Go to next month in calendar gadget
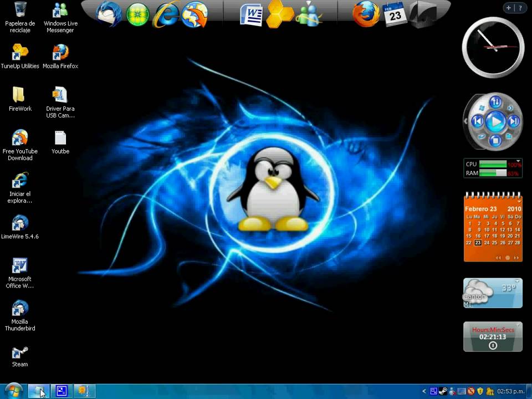Image resolution: width=532 pixels, height=399 pixels. point(516,258)
